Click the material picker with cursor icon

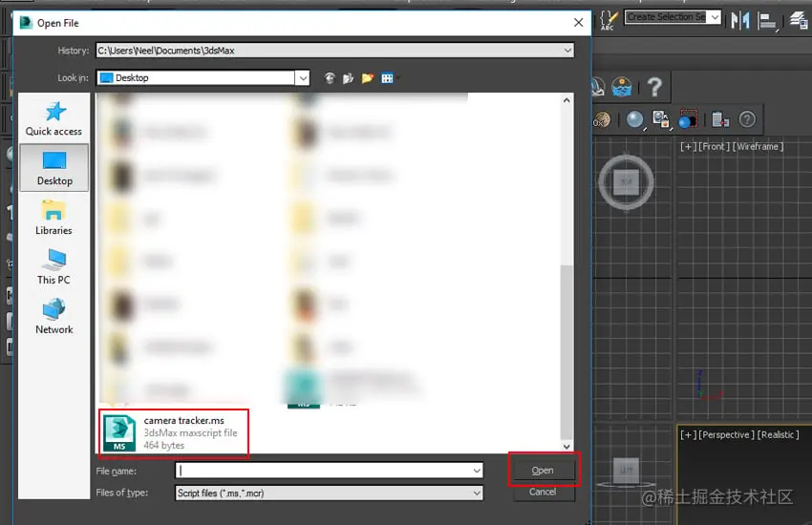[661, 119]
